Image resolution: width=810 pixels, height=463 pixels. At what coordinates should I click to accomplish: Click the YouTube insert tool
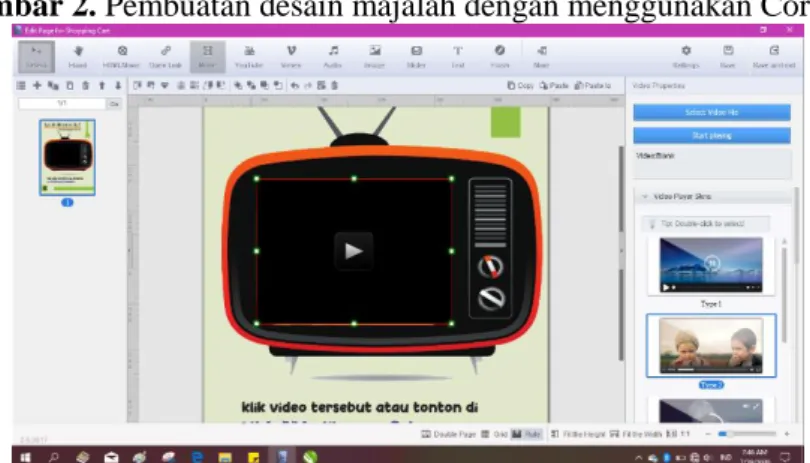tap(249, 57)
